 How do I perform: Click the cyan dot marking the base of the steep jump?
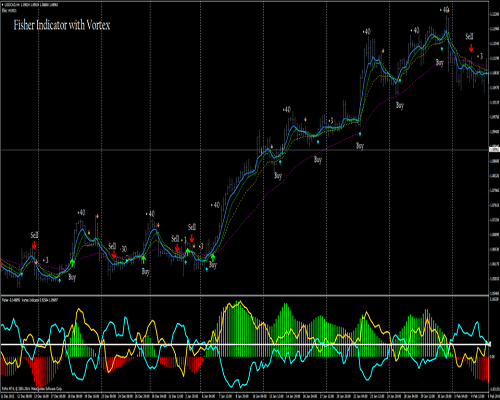tap(360, 134)
